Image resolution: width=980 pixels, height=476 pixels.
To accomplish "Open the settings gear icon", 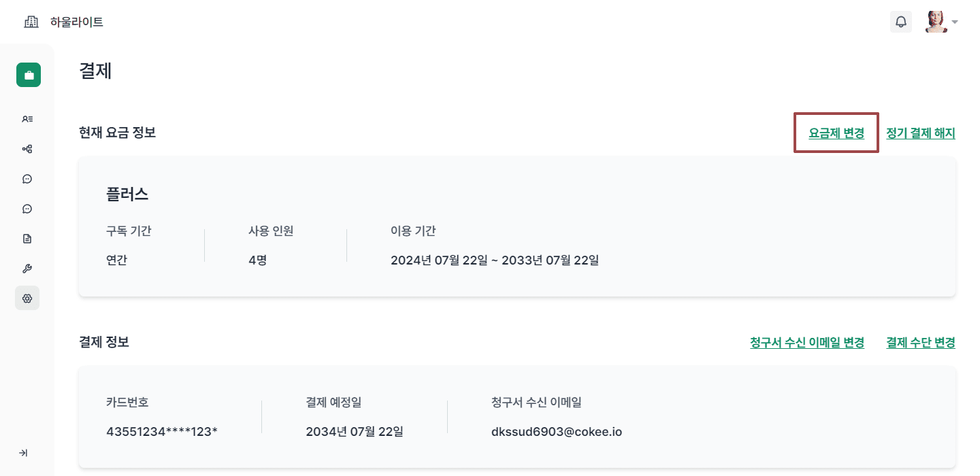I will click(27, 298).
